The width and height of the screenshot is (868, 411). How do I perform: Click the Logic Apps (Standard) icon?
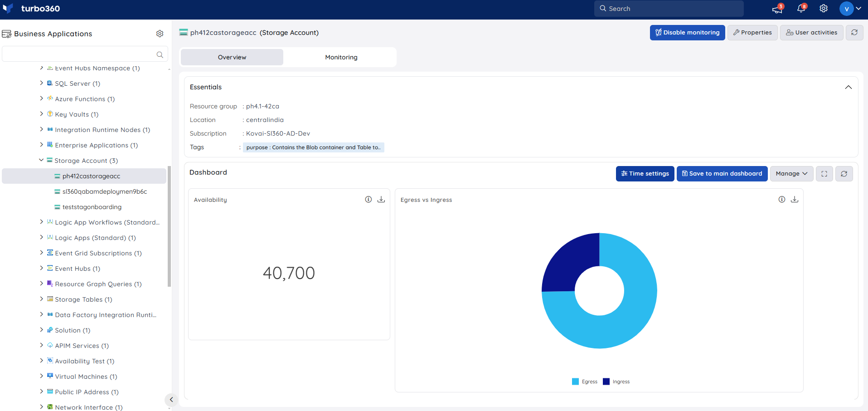[50, 237]
